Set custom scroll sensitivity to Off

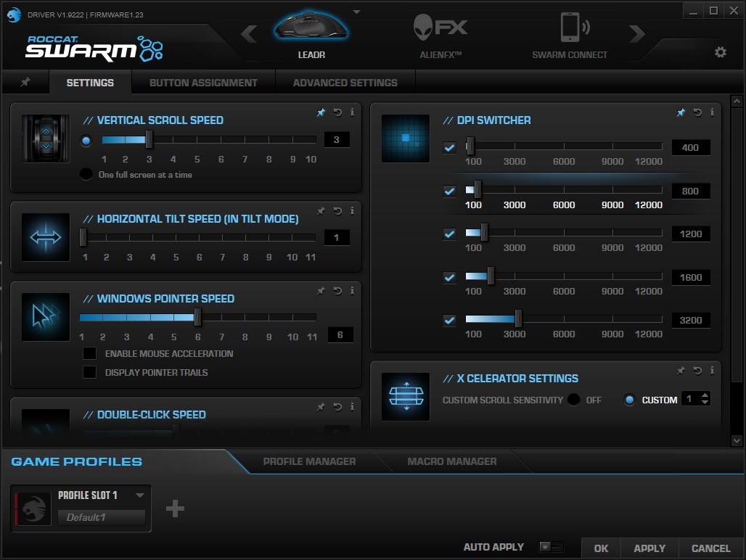[574, 400]
